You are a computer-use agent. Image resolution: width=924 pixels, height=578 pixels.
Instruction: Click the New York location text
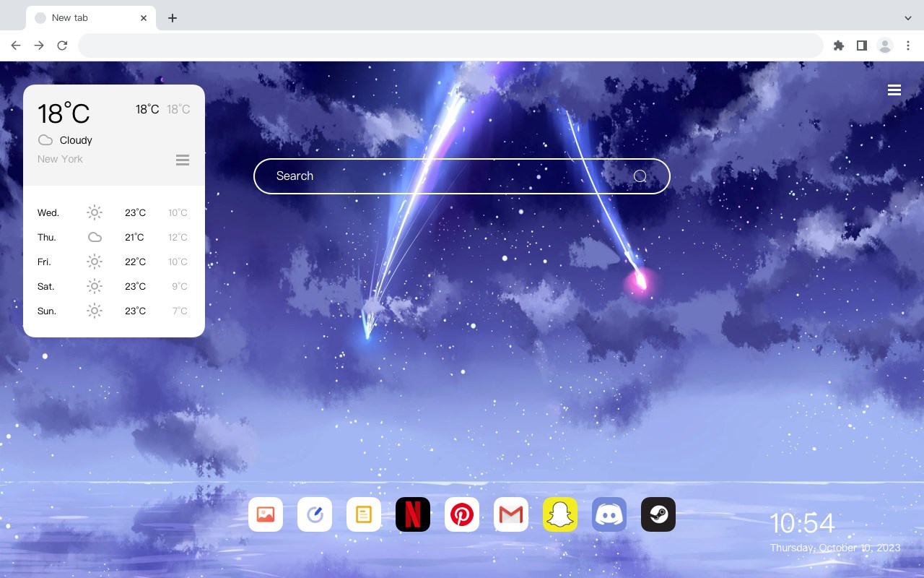pyautogui.click(x=60, y=159)
